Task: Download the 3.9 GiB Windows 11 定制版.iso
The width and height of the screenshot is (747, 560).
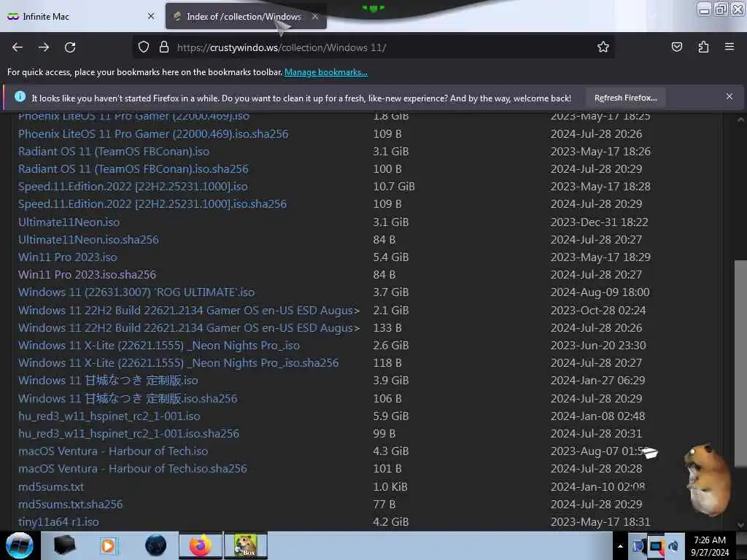Action: point(108,381)
